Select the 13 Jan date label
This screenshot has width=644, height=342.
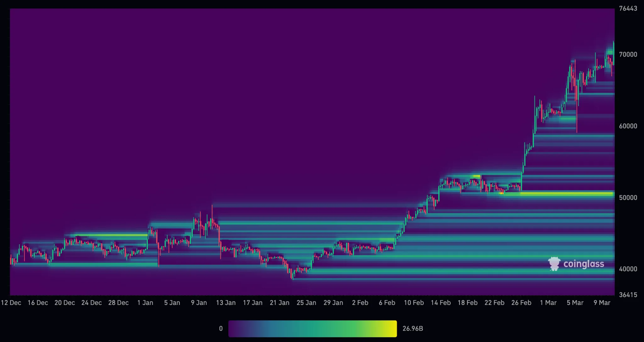click(226, 303)
